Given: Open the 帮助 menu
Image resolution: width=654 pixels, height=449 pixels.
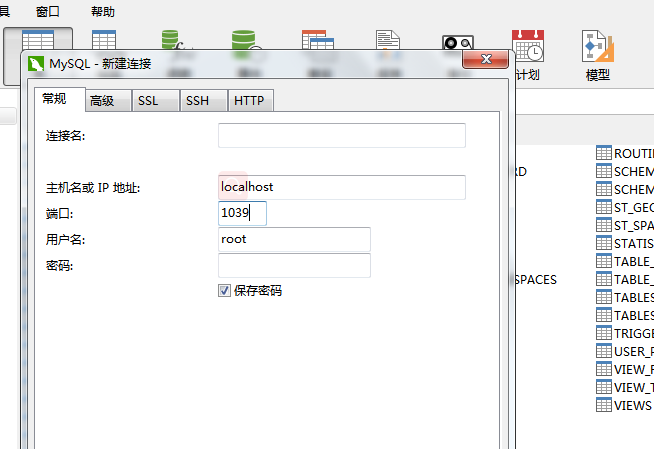Looking at the screenshot, I should [x=103, y=12].
